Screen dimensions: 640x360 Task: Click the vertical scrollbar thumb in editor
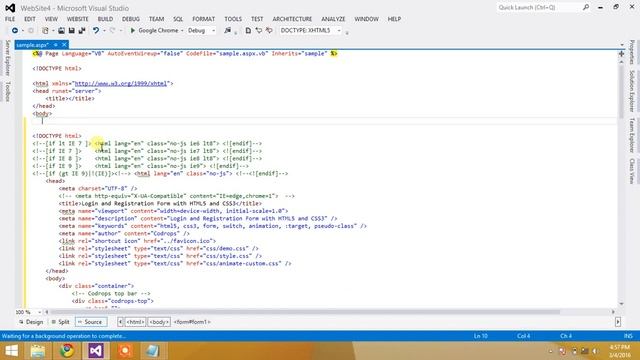[621, 91]
